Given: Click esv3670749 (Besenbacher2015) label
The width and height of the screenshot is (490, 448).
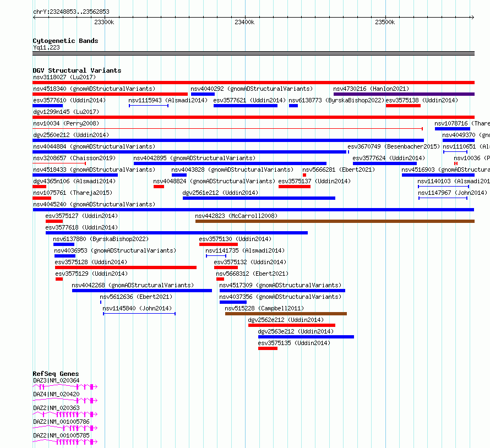Looking at the screenshot, I should pos(394,146).
